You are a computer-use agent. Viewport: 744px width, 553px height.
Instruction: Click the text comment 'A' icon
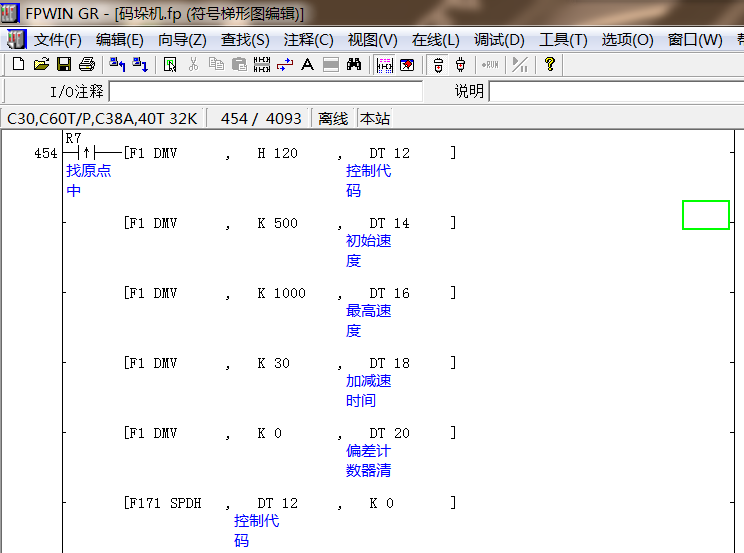[307, 65]
